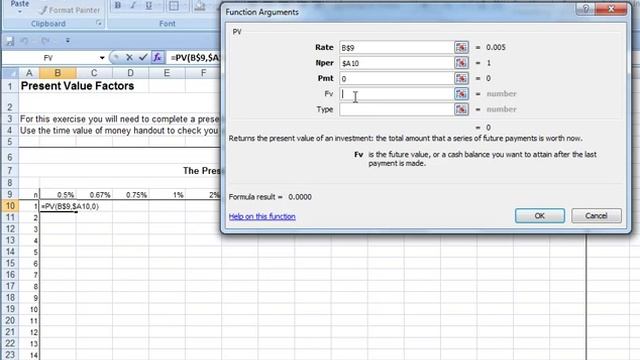Toggle Underline formatting in Font group
This screenshot has height=360, width=640.
click(x=149, y=6)
